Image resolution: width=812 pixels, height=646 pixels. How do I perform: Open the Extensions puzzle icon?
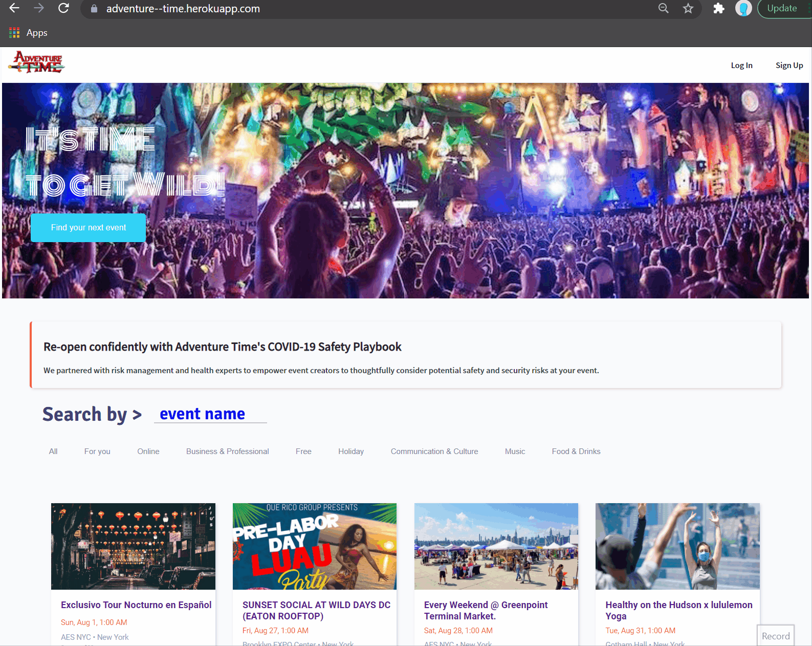pos(719,8)
